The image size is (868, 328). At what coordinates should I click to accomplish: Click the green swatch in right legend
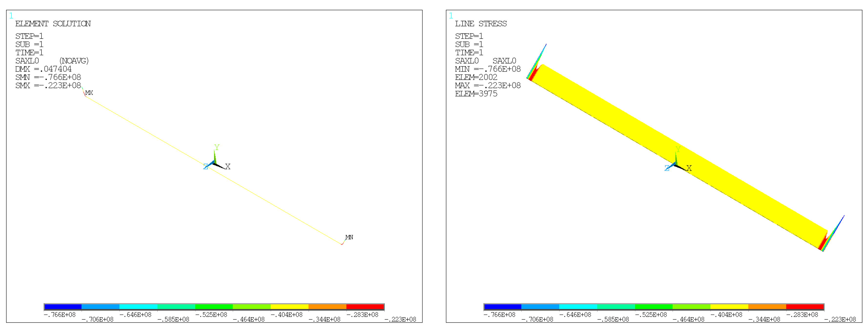point(653,307)
